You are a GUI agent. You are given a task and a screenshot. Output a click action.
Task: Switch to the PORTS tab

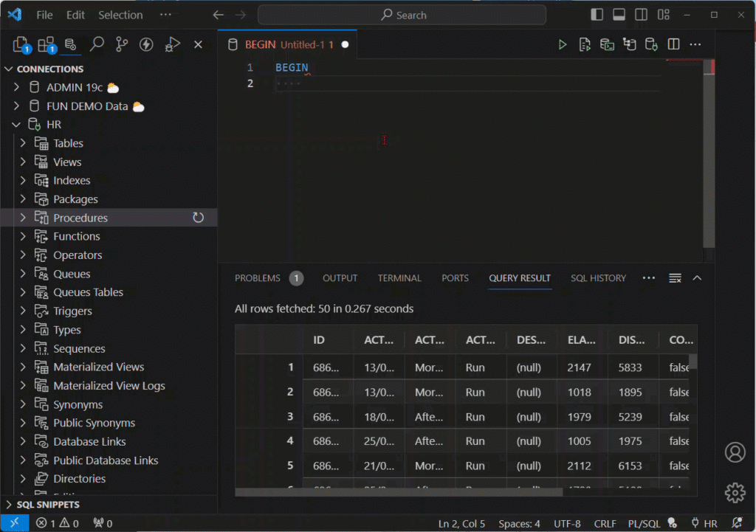(x=455, y=278)
